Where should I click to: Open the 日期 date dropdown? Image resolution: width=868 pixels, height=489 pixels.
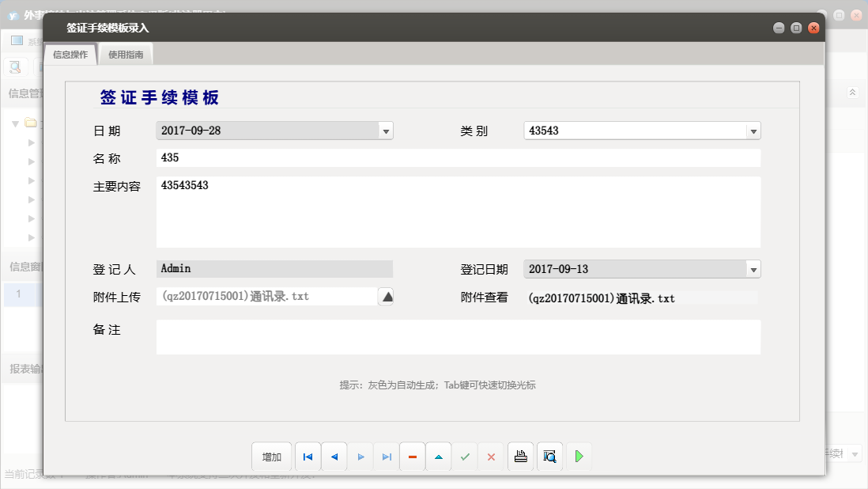pyautogui.click(x=387, y=130)
